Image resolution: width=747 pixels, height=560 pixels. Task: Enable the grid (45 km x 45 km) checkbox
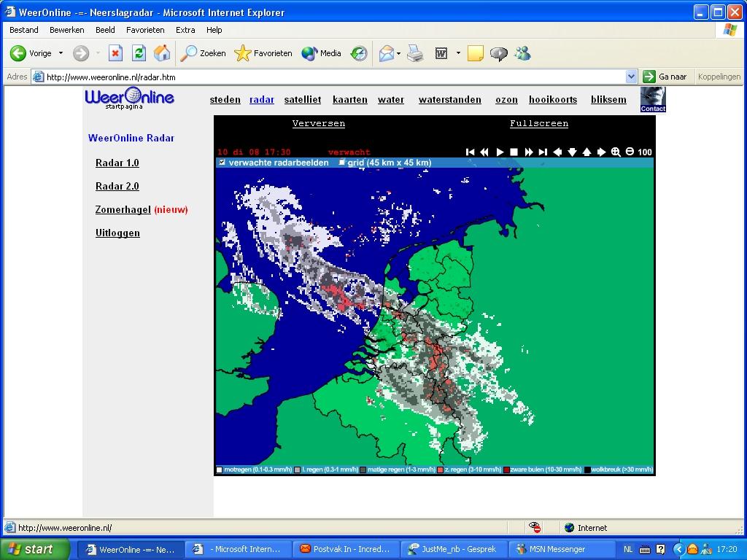pos(341,163)
